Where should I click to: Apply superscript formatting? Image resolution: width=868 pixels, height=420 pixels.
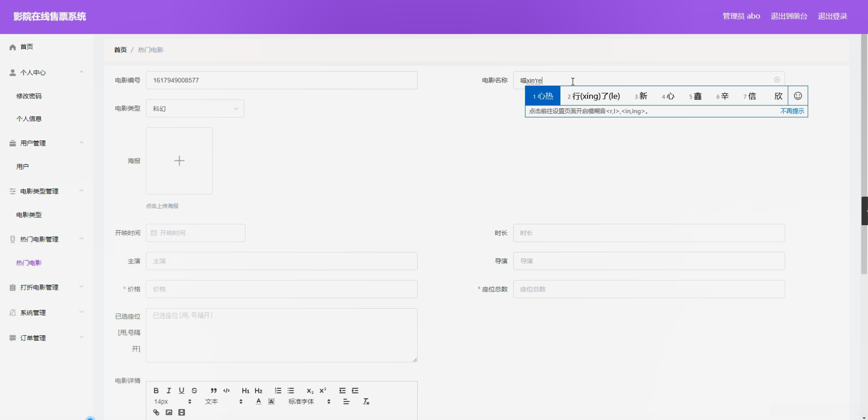coord(323,391)
